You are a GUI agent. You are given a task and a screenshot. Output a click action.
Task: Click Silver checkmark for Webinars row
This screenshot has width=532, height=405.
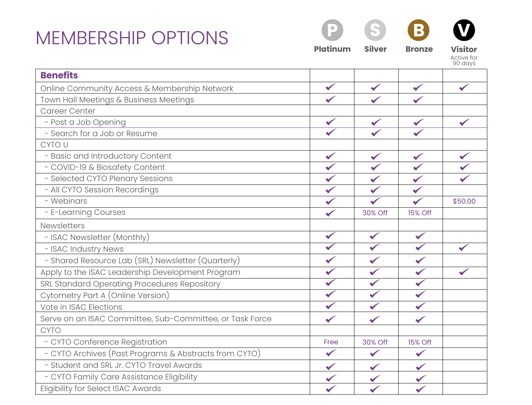tap(376, 201)
